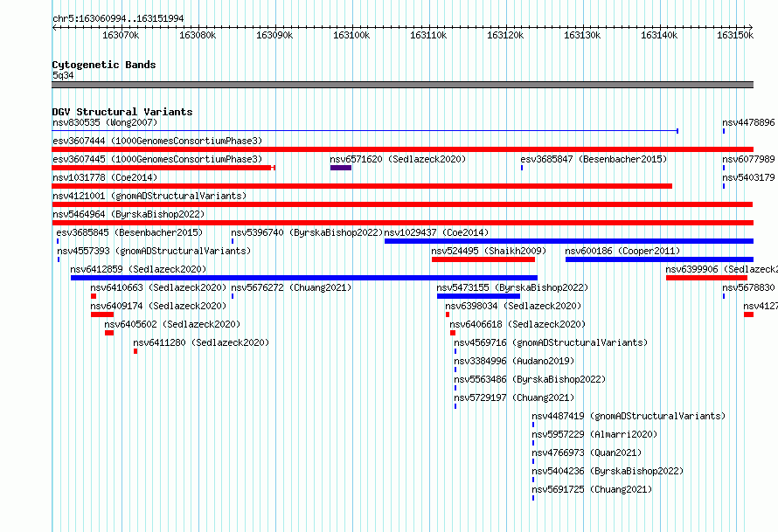
Task: Click the nsv6399906 variant label
Action: [x=721, y=269]
